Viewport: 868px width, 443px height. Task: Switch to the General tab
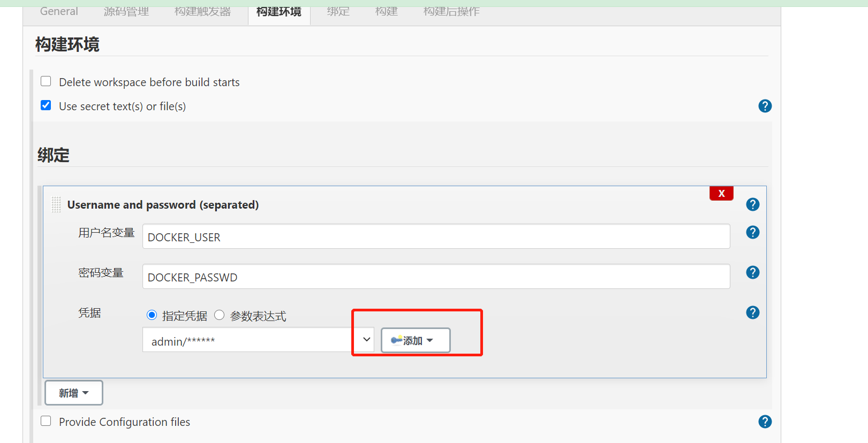pyautogui.click(x=59, y=11)
